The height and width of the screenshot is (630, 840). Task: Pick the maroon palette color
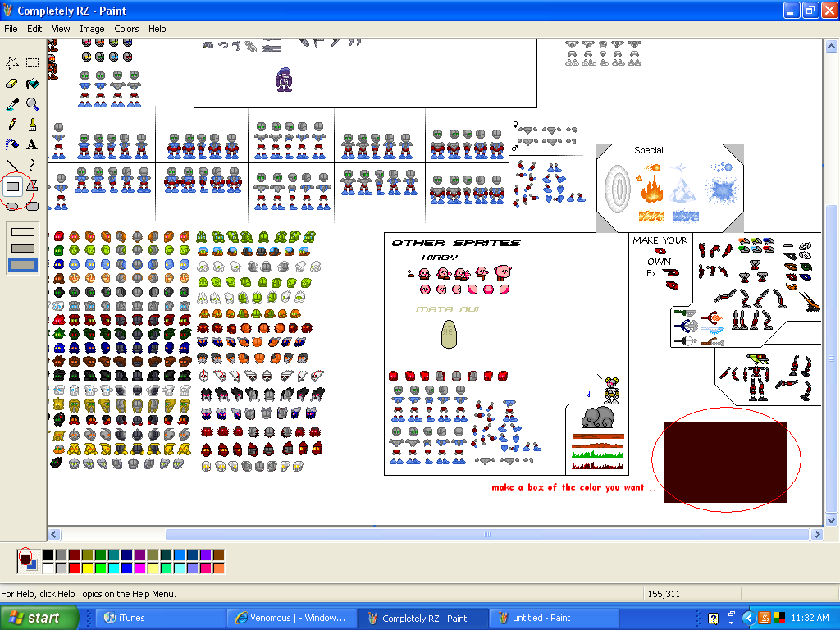click(x=74, y=555)
